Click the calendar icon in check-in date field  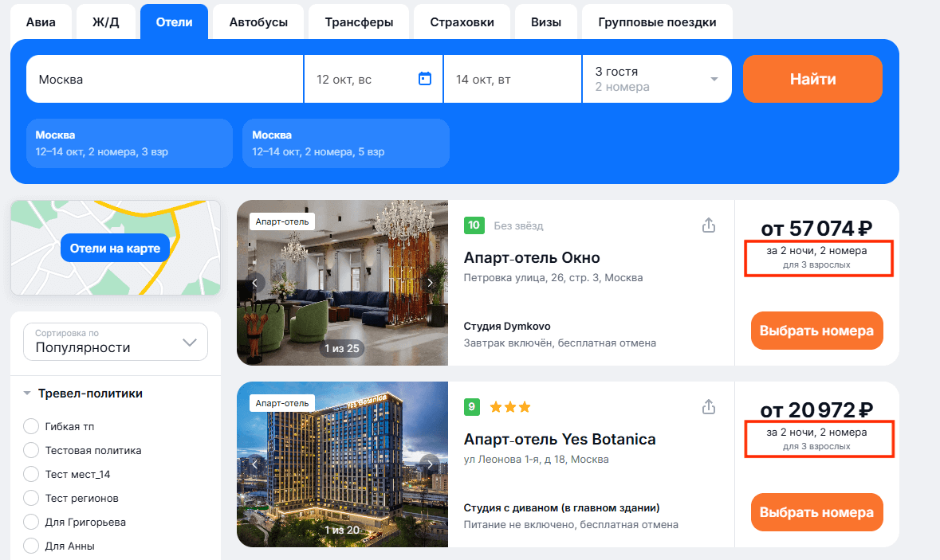click(424, 79)
